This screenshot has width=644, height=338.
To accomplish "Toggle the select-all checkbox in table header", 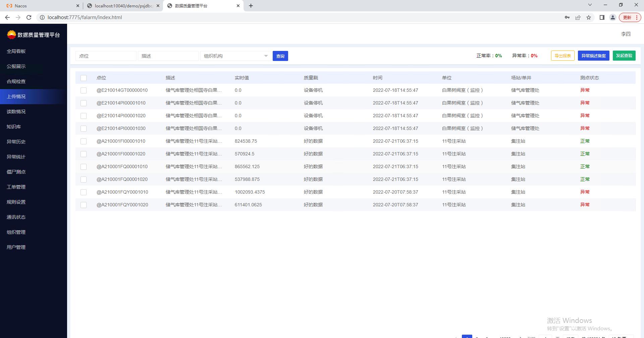I will click(84, 78).
